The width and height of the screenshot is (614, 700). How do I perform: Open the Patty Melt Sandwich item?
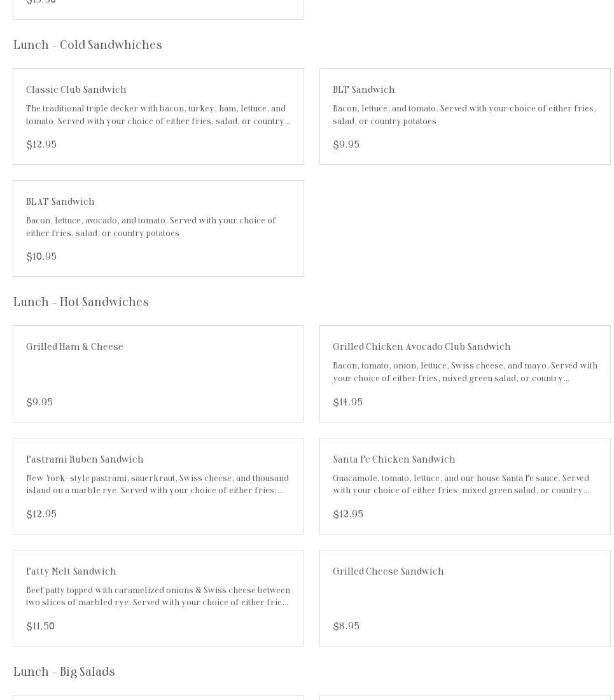coord(71,572)
